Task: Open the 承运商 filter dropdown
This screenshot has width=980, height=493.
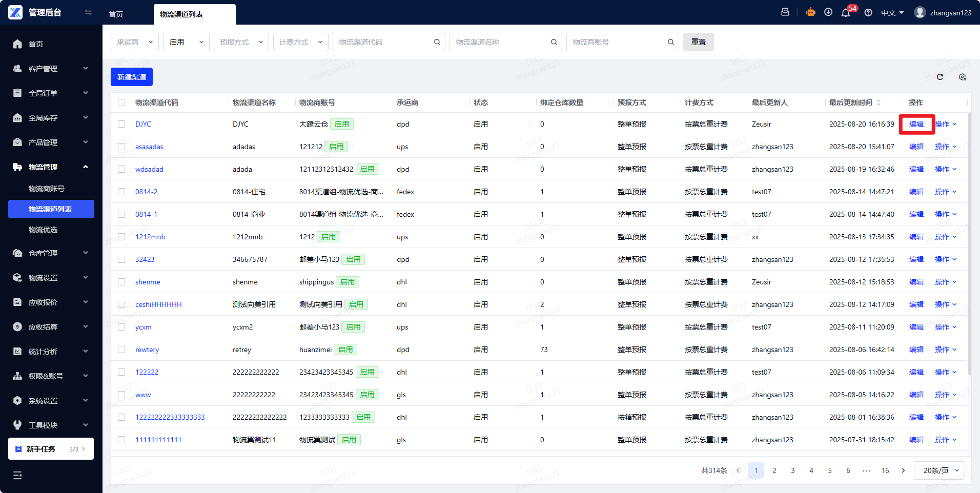Action: coord(135,42)
